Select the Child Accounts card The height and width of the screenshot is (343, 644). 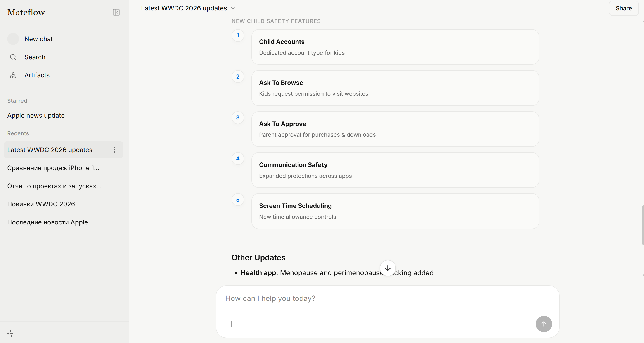(x=395, y=47)
